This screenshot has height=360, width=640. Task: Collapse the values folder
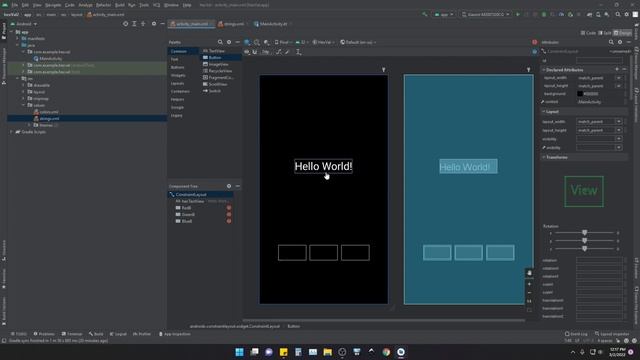[x=23, y=105]
